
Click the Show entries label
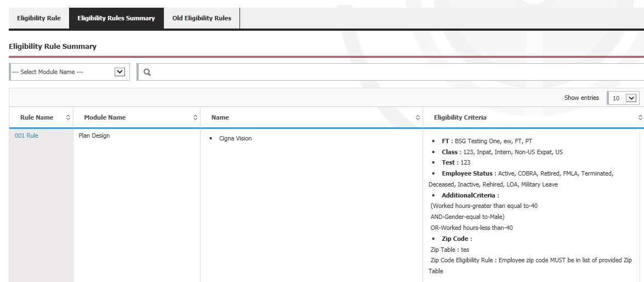click(x=582, y=98)
